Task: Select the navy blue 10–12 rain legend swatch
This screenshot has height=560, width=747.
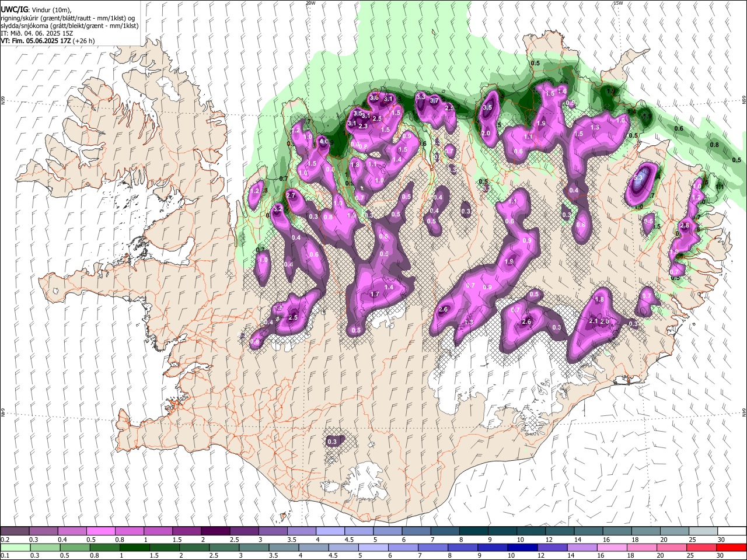Action: [522, 547]
